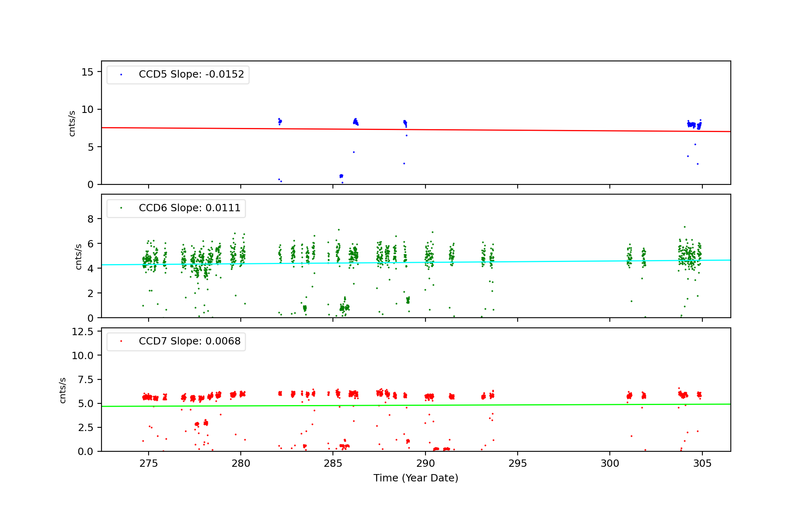
Task: Click the blue marker in CCD5 legend
Action: (x=121, y=75)
